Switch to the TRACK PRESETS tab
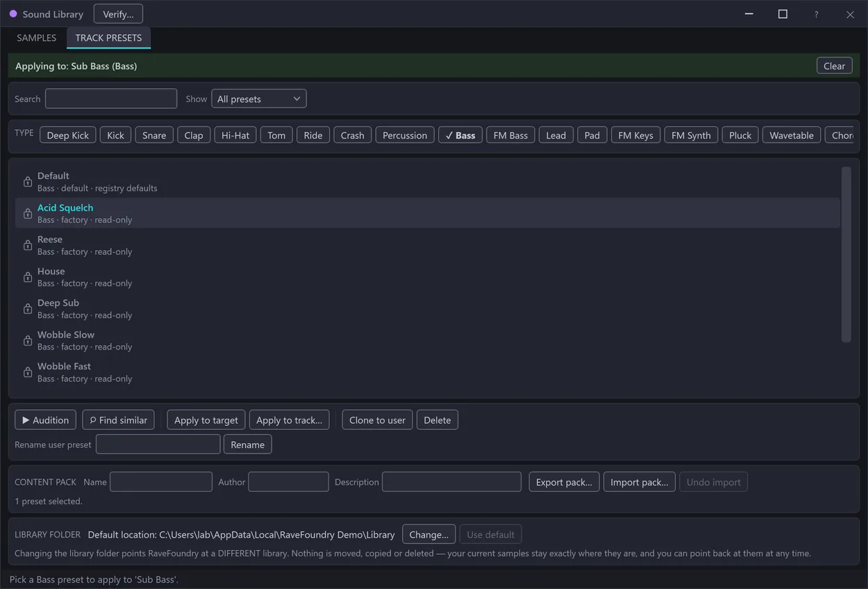 click(x=108, y=38)
